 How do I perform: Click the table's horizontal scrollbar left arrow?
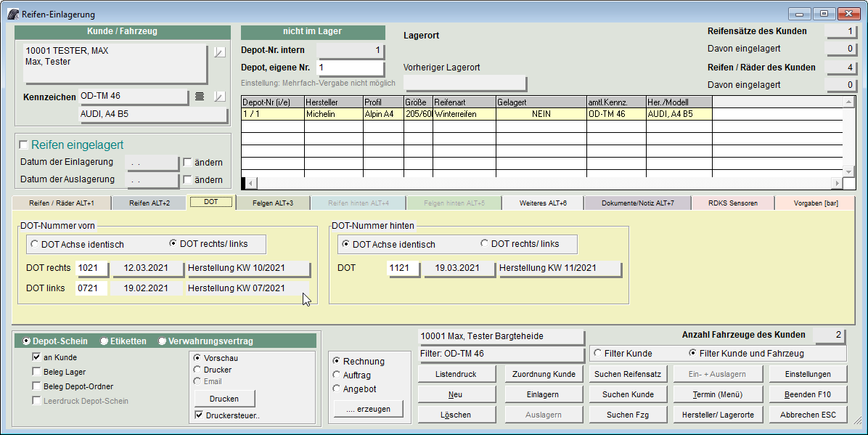tap(250, 183)
